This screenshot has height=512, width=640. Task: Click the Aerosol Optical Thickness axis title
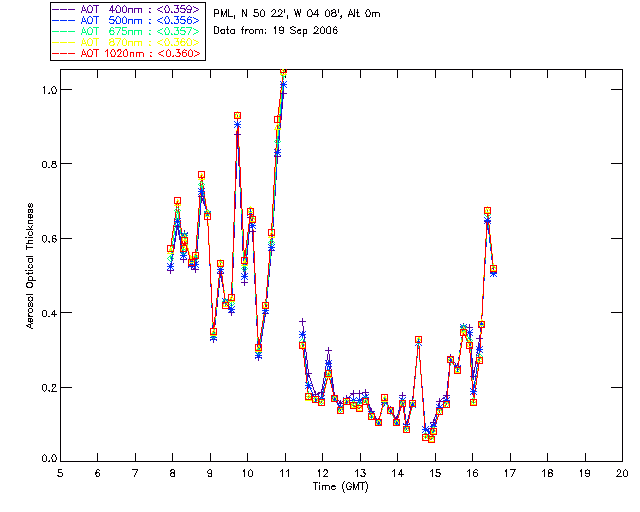[x=30, y=266]
